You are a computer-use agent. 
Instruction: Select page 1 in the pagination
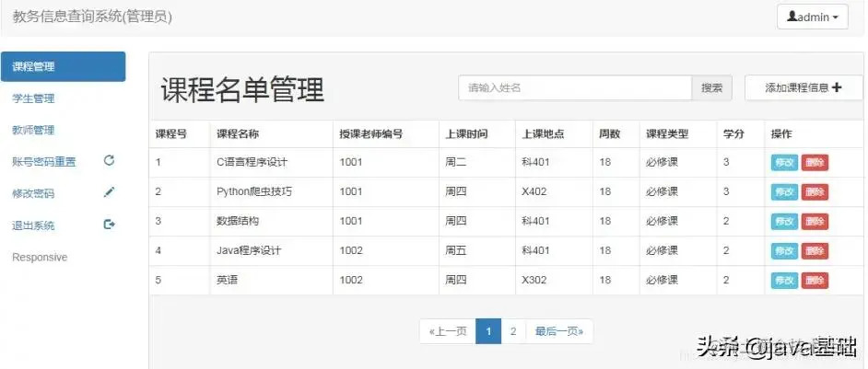(x=488, y=331)
